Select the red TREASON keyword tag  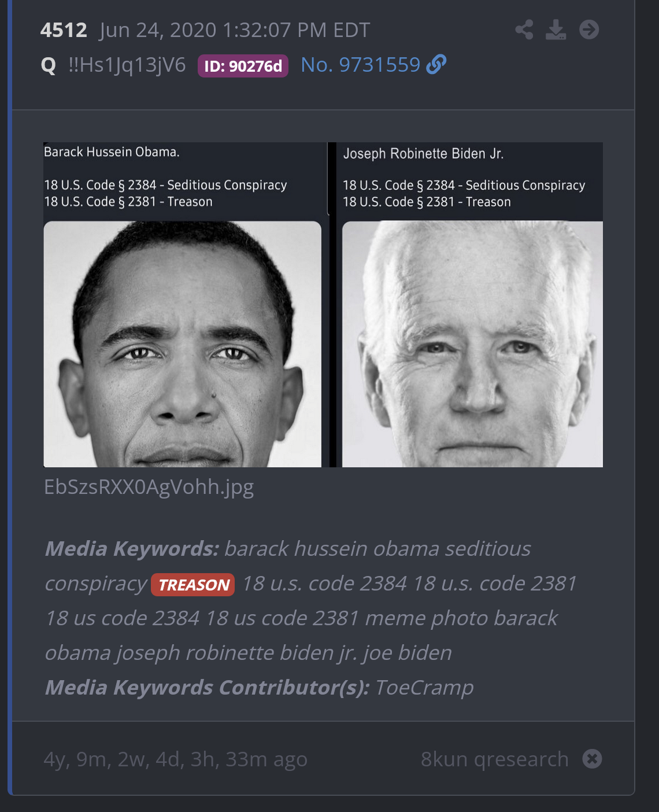click(192, 585)
